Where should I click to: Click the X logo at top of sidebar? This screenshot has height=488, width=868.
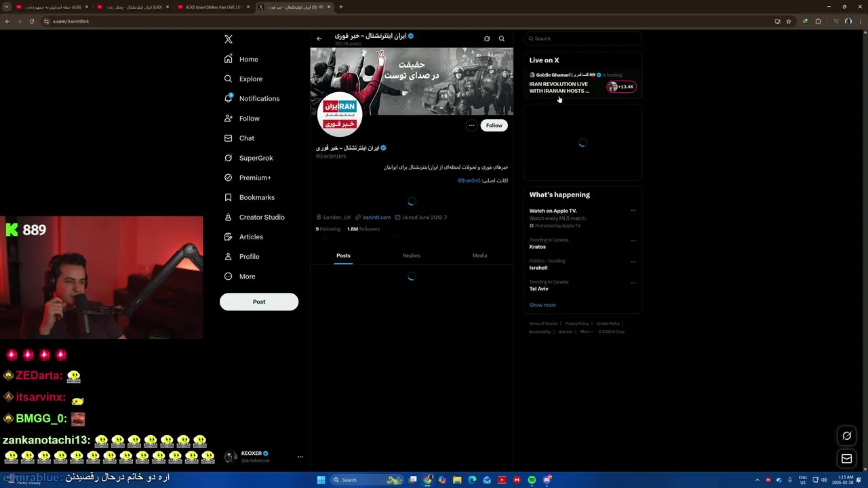click(229, 39)
